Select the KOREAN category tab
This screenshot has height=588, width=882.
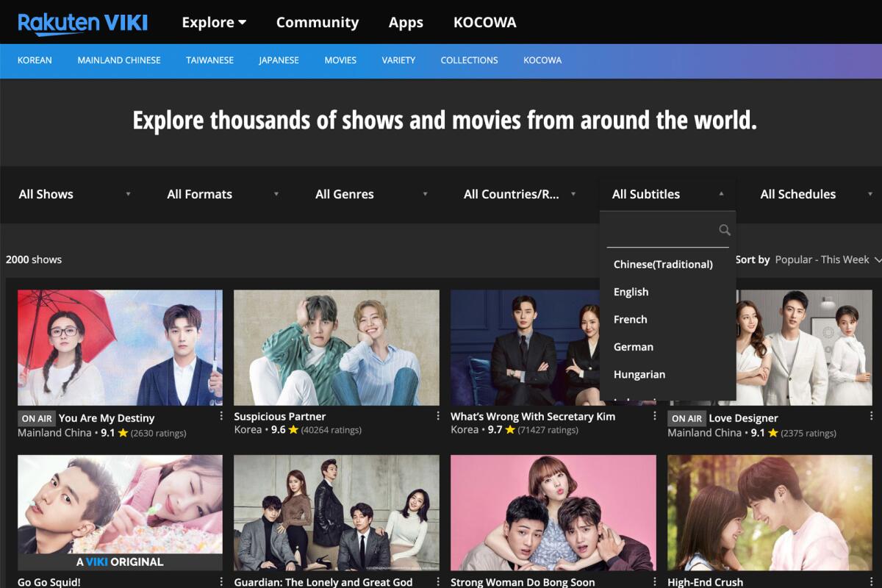35,60
